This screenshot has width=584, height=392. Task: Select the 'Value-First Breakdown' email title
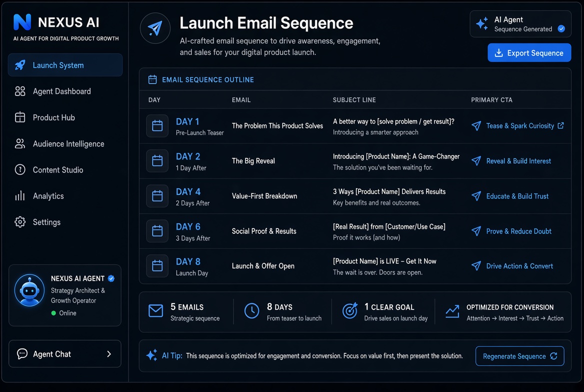(x=264, y=196)
